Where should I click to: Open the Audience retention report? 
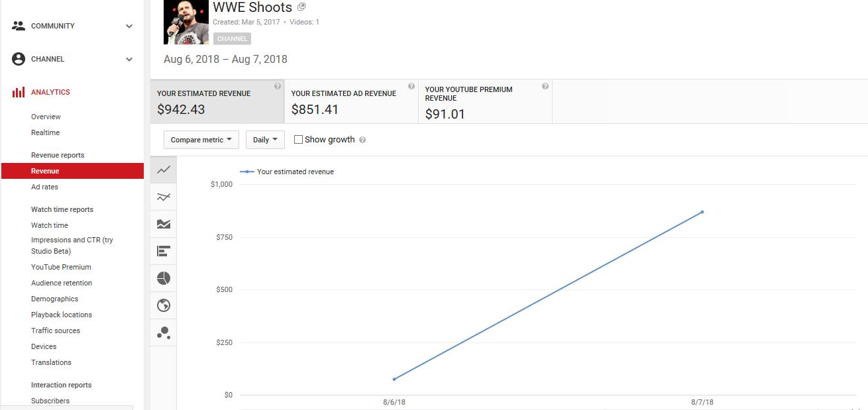click(62, 283)
